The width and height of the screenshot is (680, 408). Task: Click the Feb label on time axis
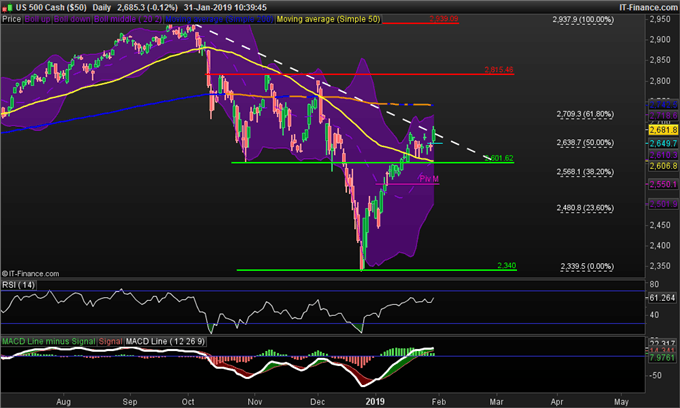pos(438,401)
